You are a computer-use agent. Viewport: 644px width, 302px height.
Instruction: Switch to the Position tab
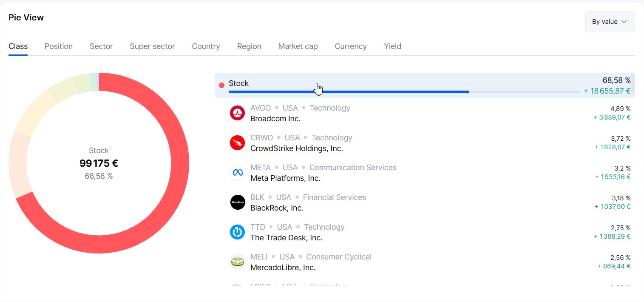[x=59, y=46]
